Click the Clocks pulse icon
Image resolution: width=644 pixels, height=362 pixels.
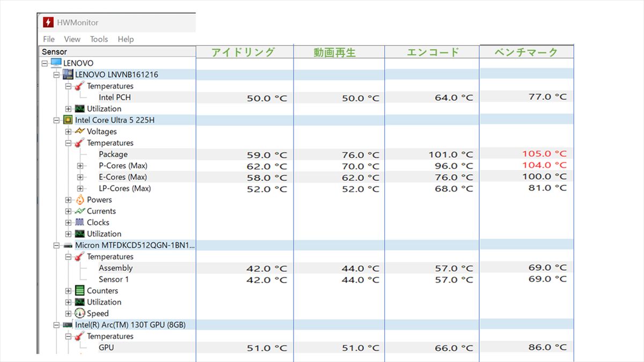click(79, 223)
